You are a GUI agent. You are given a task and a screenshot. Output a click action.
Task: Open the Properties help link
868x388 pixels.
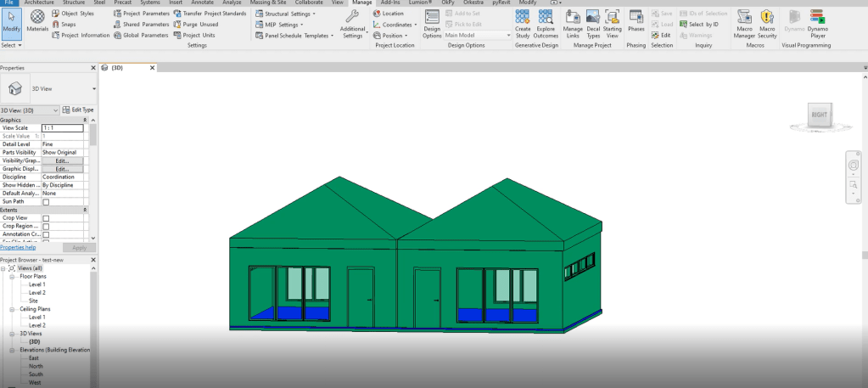point(18,247)
